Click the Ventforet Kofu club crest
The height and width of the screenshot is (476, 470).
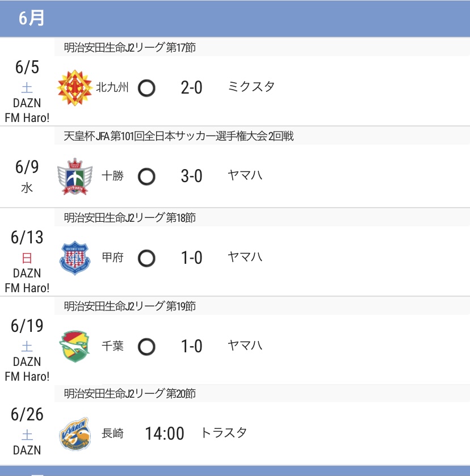click(x=75, y=258)
